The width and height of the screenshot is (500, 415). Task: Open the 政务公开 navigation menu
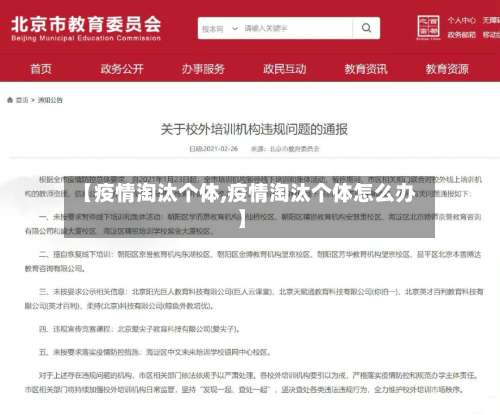click(x=122, y=69)
